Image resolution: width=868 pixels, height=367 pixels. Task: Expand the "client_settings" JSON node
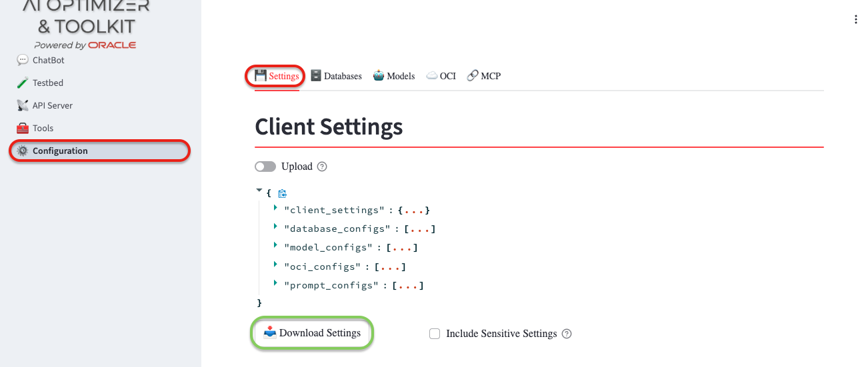pos(275,208)
